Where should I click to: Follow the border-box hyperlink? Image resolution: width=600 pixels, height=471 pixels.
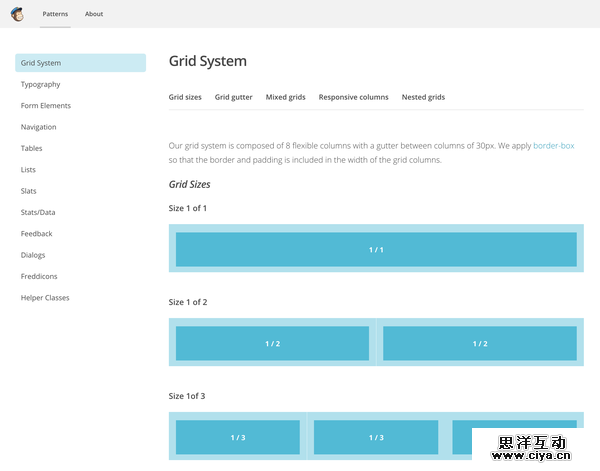[x=553, y=146]
